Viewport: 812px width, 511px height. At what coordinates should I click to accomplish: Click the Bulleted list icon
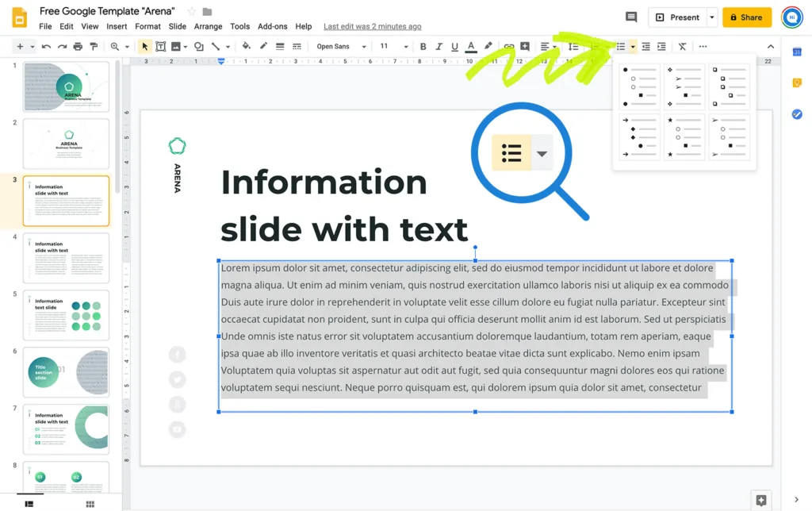(620, 47)
